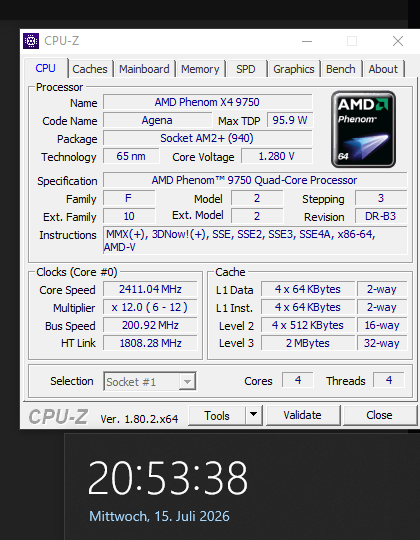Close CPU-Z with the title bar X

point(398,41)
